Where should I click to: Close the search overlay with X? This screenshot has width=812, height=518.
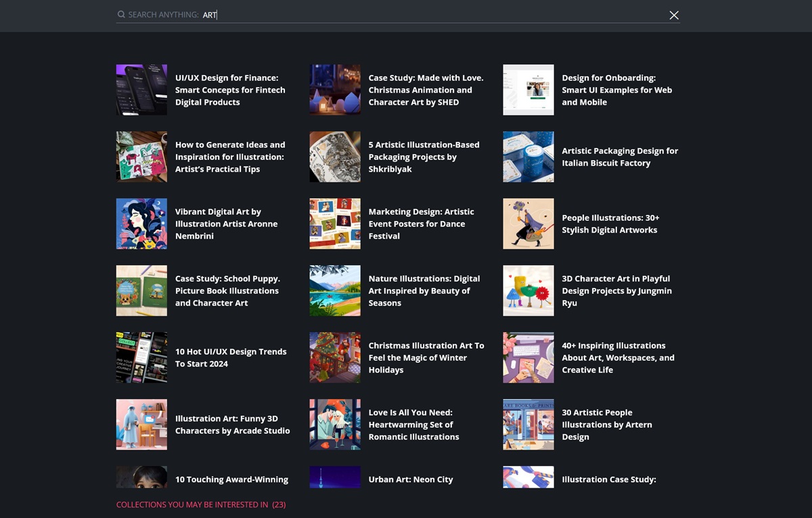[673, 15]
